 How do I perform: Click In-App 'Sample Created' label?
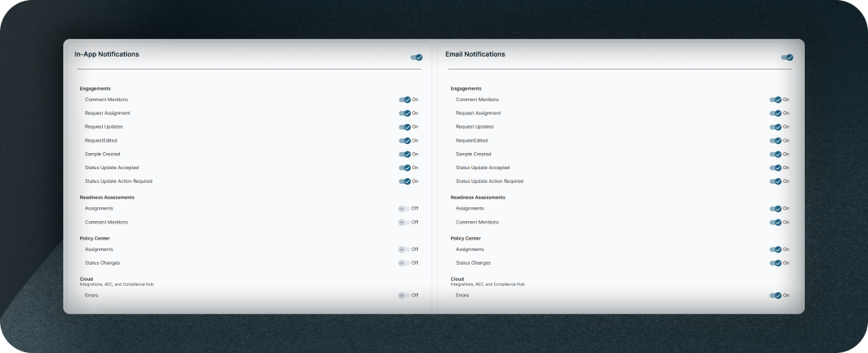[102, 155]
